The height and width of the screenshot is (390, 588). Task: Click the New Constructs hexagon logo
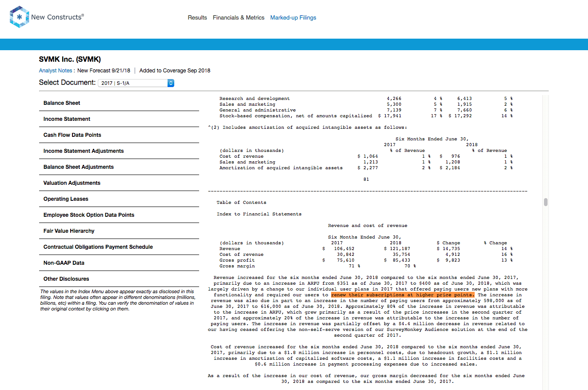(19, 17)
